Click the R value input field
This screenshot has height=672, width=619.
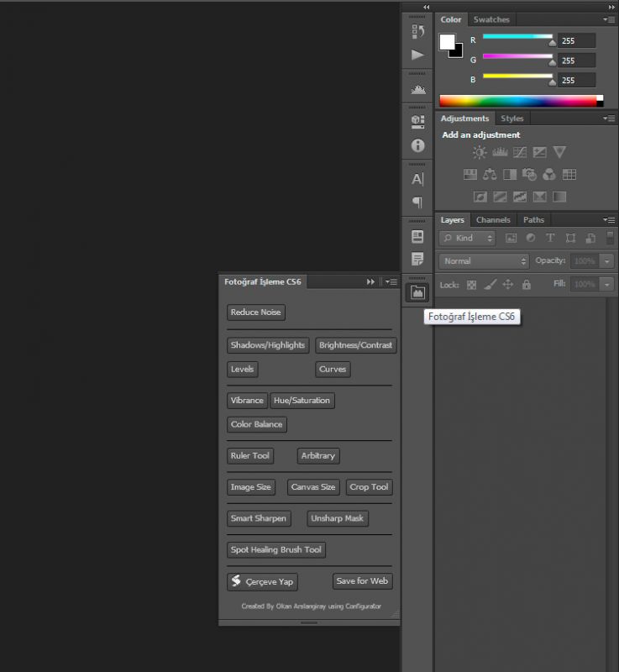[577, 40]
